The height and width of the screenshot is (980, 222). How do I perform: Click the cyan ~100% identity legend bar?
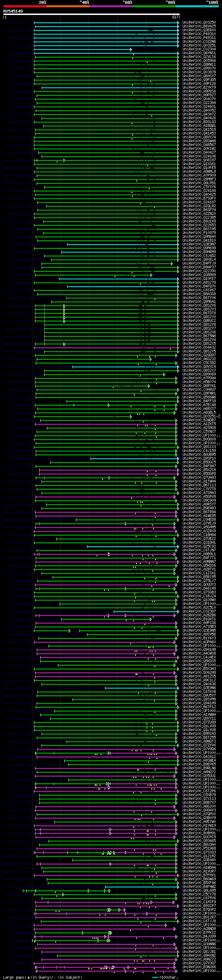point(197,6)
